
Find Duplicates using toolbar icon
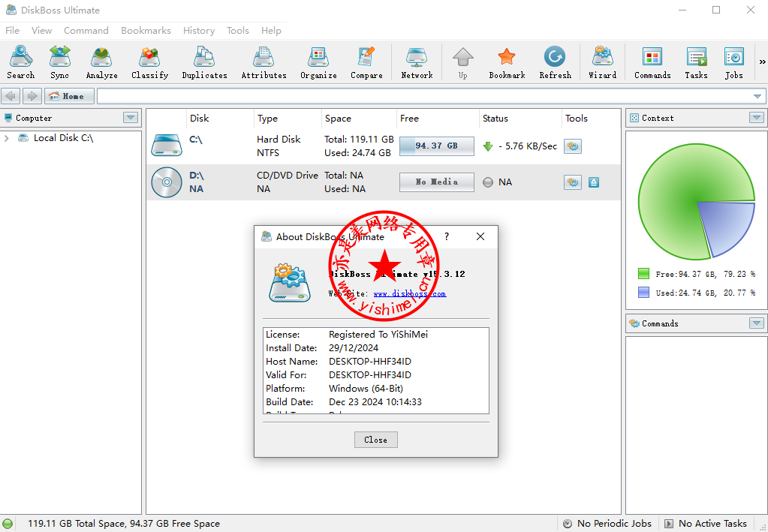[x=204, y=62]
